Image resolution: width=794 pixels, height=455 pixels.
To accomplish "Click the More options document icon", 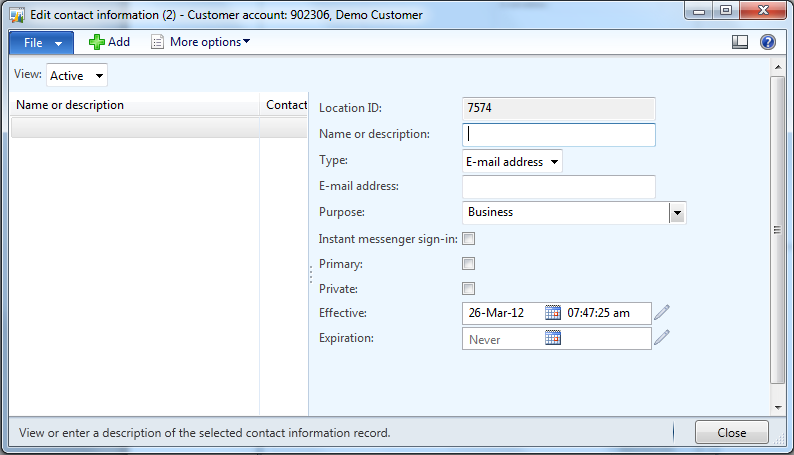I will pyautogui.click(x=157, y=42).
